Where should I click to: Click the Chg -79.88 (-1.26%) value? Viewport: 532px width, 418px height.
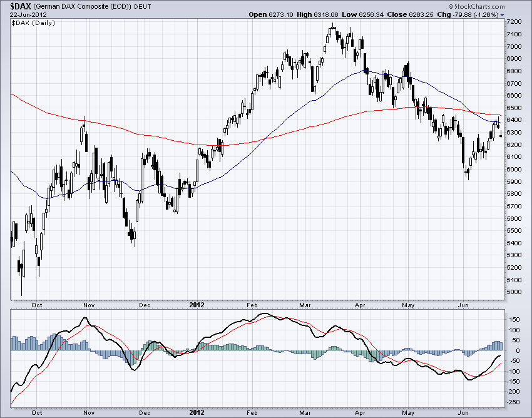tap(468, 14)
